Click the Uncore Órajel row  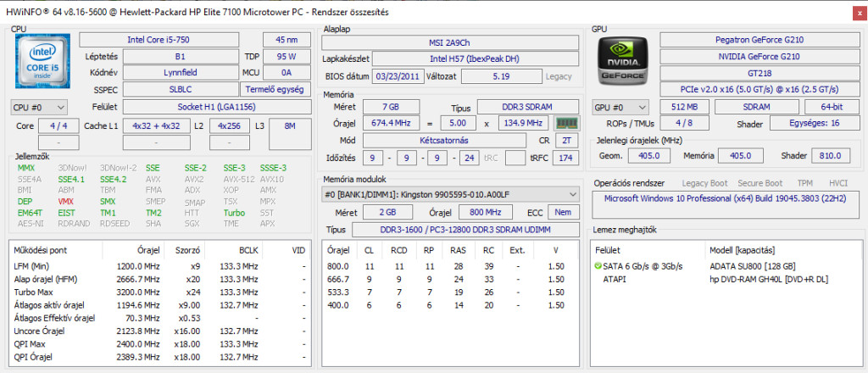click(x=159, y=331)
